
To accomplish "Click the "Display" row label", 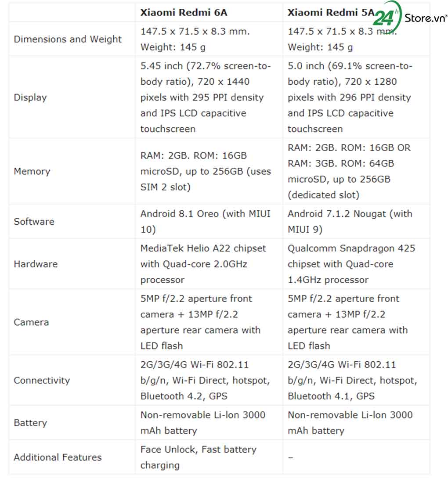I will (30, 97).
